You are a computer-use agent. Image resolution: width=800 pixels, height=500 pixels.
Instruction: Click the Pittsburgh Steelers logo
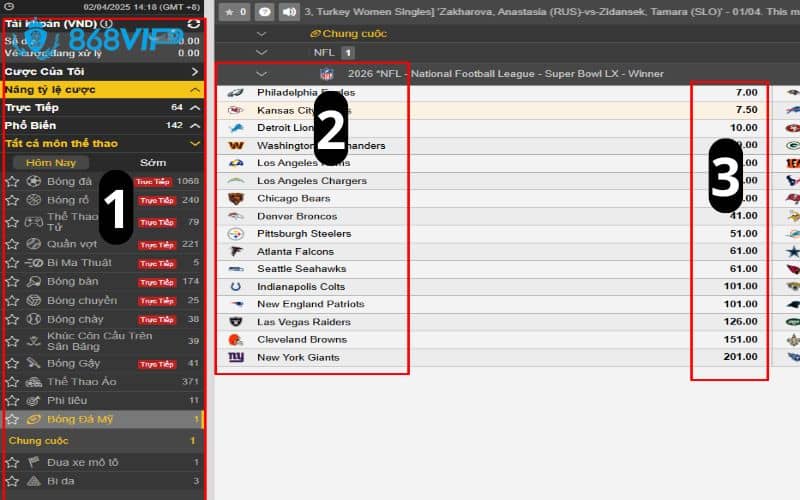[235, 234]
